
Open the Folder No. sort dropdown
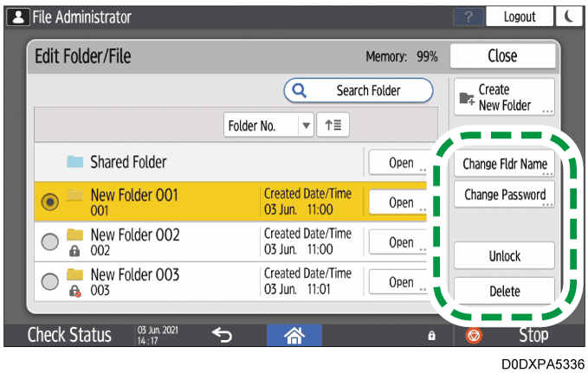(x=268, y=125)
